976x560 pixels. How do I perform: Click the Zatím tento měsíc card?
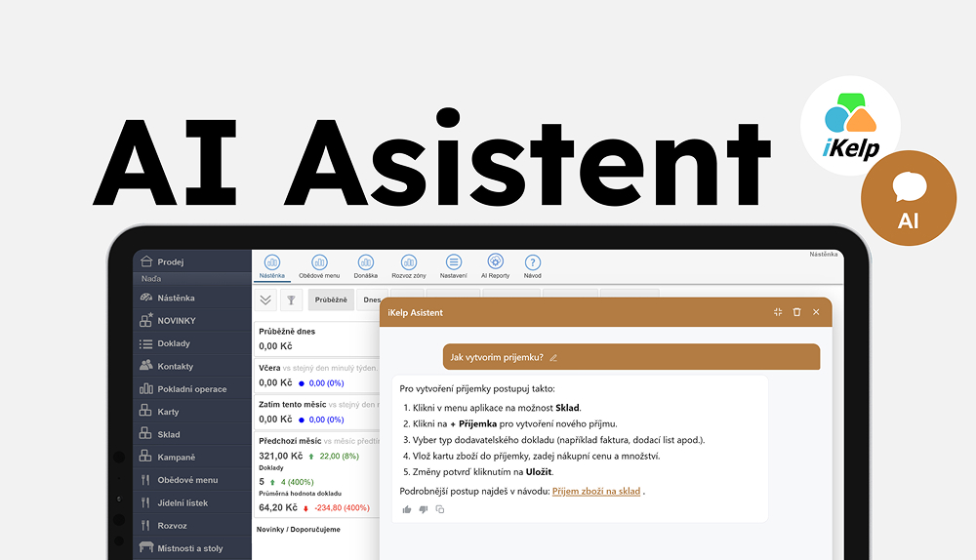pyautogui.click(x=317, y=412)
